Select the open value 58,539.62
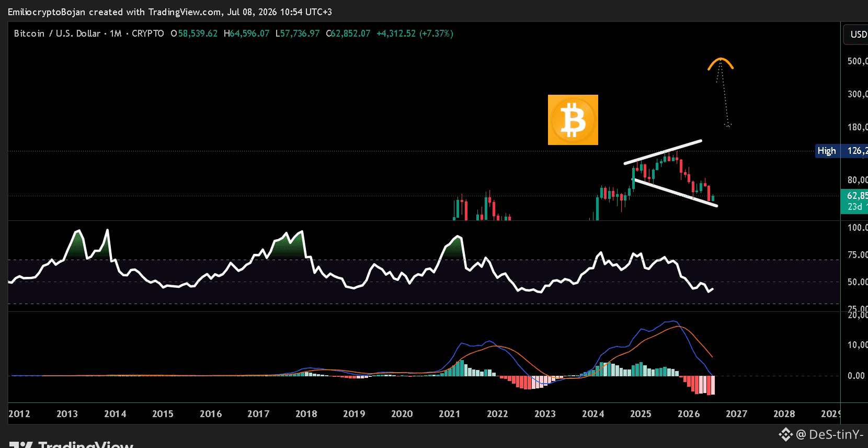Screen dimensions: 868x448 click(198, 33)
